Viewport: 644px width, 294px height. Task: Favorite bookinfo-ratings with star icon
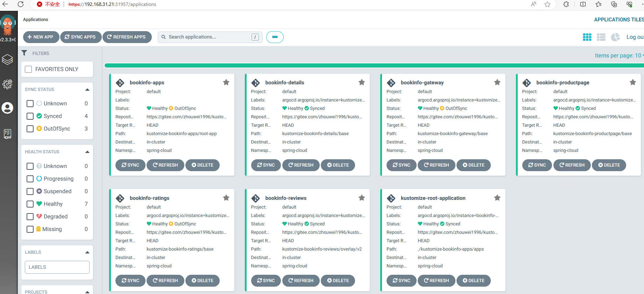[x=226, y=198]
